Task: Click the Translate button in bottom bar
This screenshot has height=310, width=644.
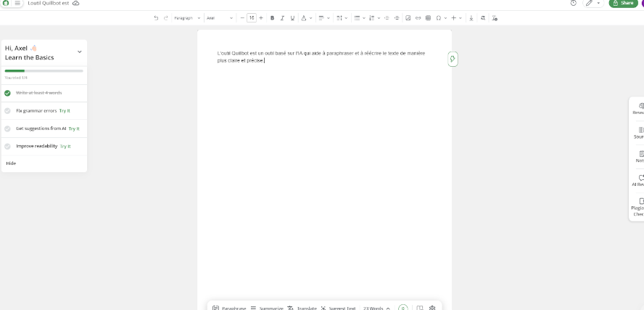Action: tap(302, 308)
